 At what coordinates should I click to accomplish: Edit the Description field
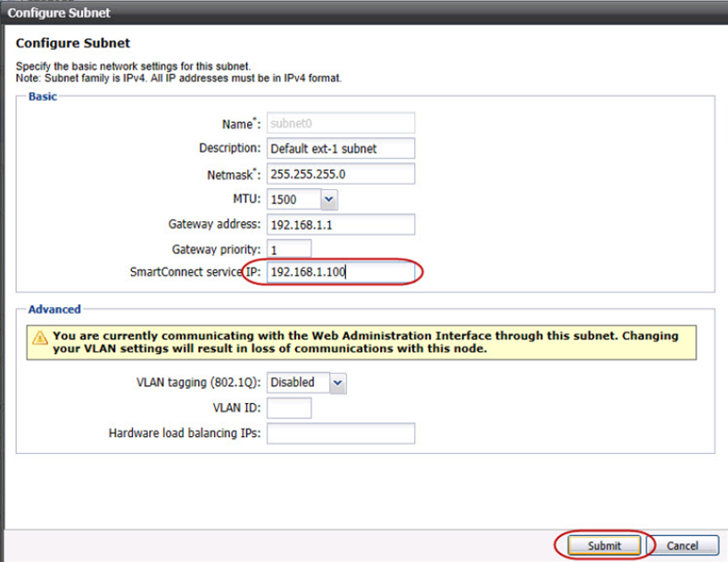click(341, 148)
